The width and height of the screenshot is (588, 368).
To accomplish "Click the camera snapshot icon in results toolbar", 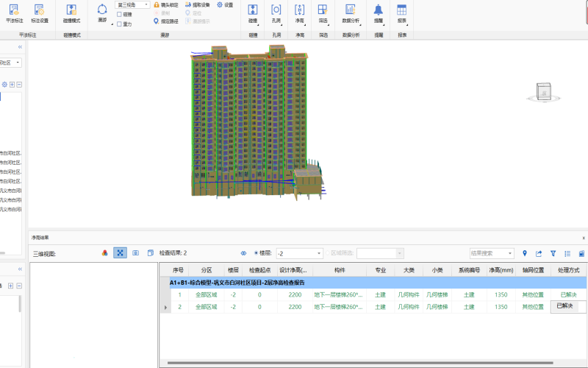I will tap(135, 253).
